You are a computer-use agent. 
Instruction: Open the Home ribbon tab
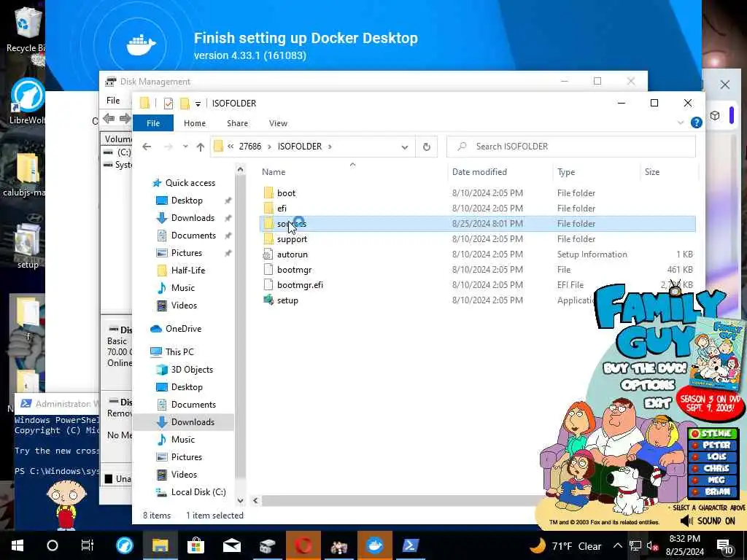pyautogui.click(x=194, y=122)
